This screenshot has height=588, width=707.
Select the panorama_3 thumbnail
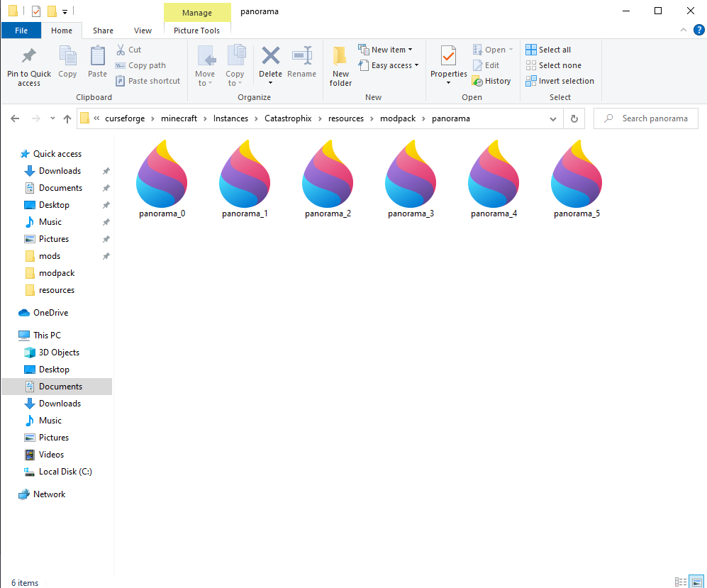[x=411, y=172]
